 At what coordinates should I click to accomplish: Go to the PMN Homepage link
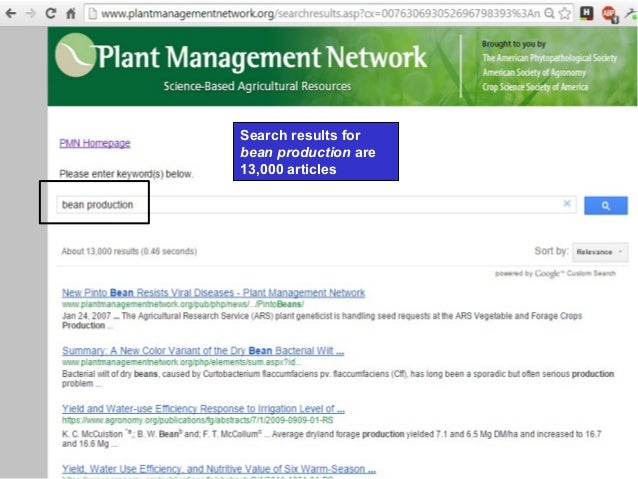click(x=95, y=143)
